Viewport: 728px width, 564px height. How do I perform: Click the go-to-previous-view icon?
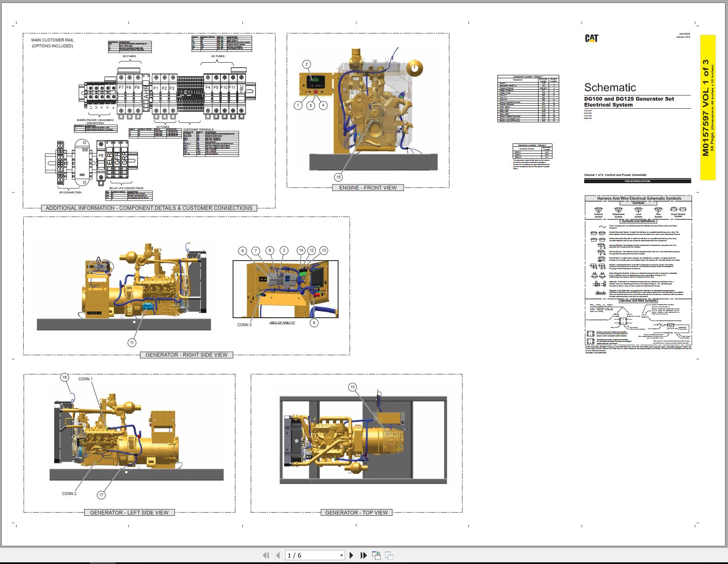376,555
